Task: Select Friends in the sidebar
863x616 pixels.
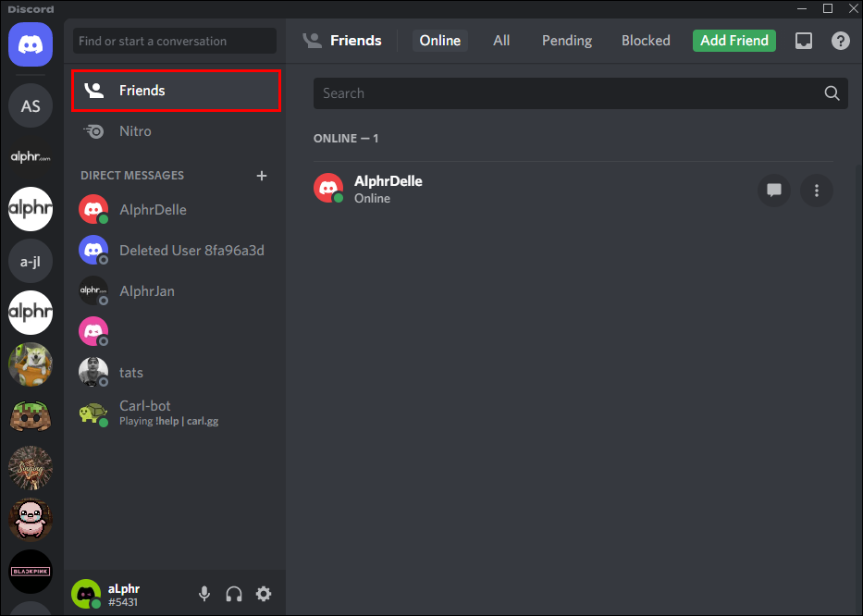Action: 176,91
